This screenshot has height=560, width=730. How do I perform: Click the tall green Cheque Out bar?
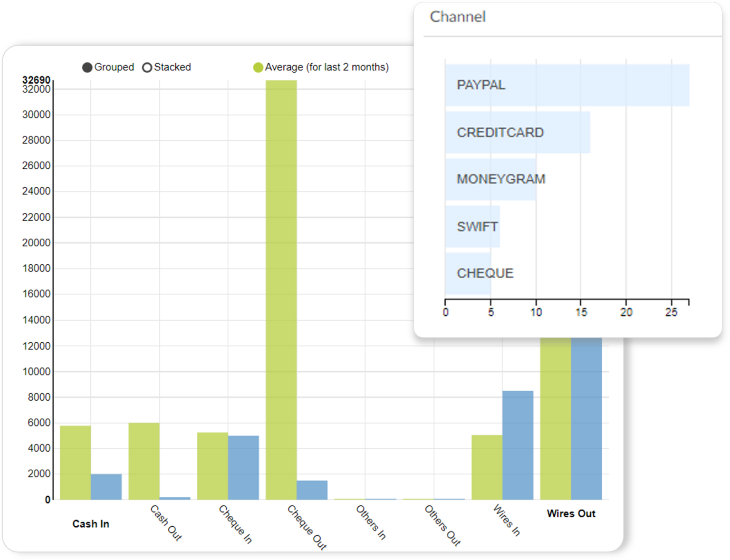(280, 285)
